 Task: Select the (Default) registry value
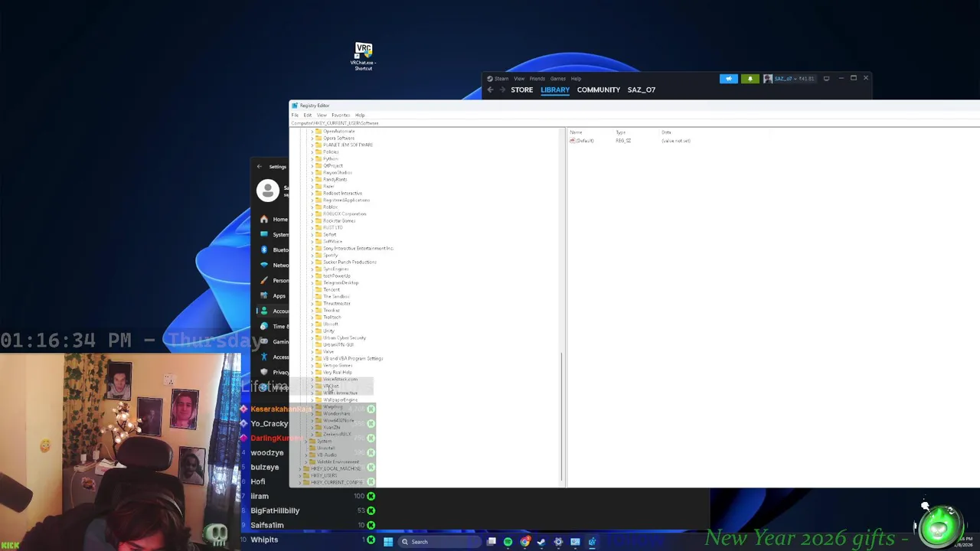point(582,141)
